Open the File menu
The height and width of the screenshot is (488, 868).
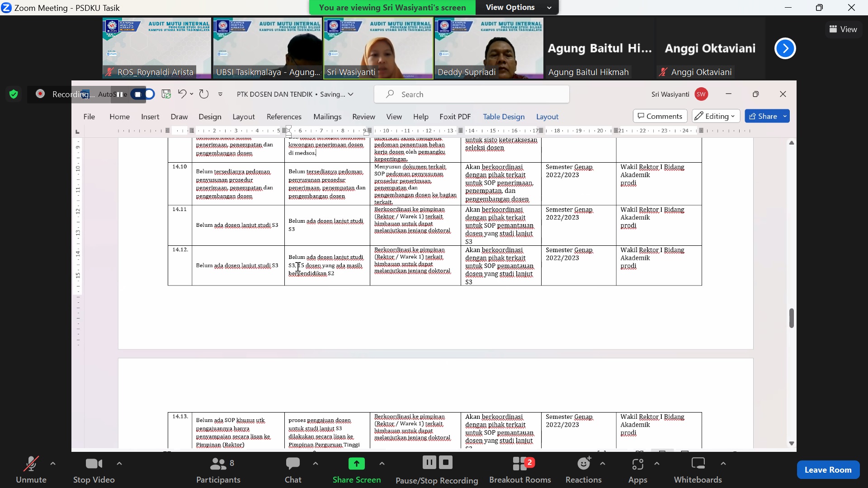coord(89,117)
